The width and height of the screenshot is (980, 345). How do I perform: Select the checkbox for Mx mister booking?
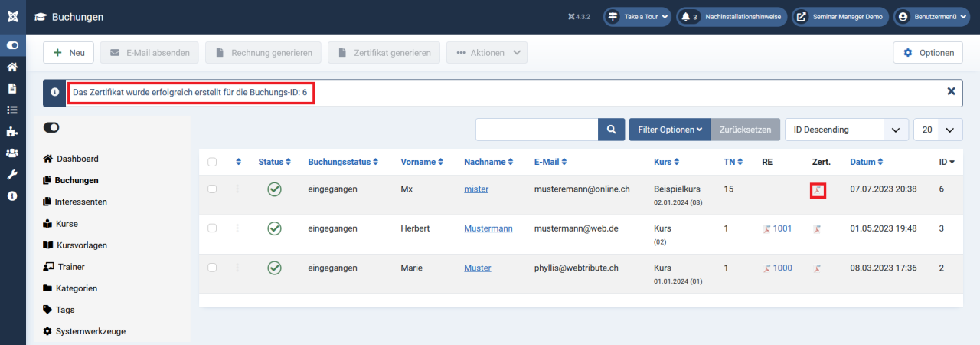click(x=212, y=189)
